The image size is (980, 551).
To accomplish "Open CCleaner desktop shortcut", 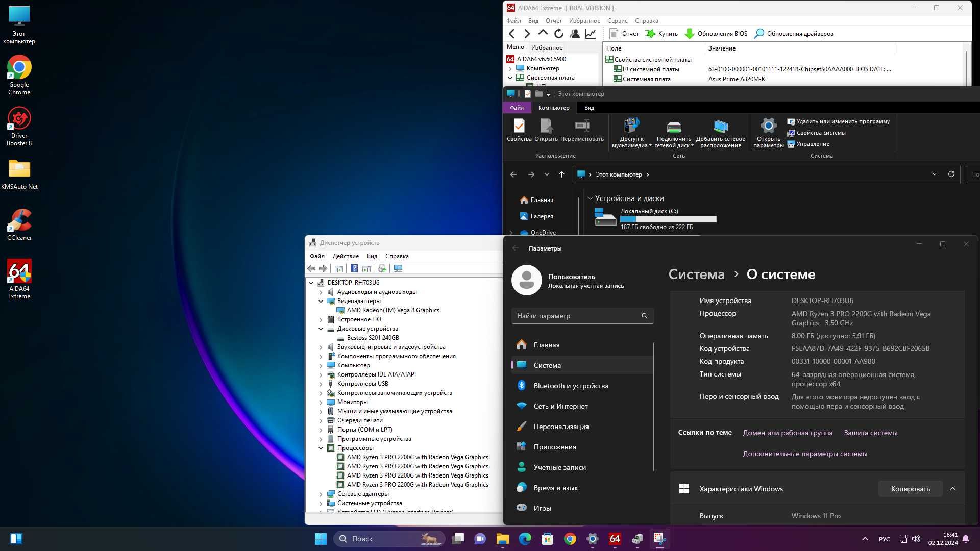I will click(19, 224).
